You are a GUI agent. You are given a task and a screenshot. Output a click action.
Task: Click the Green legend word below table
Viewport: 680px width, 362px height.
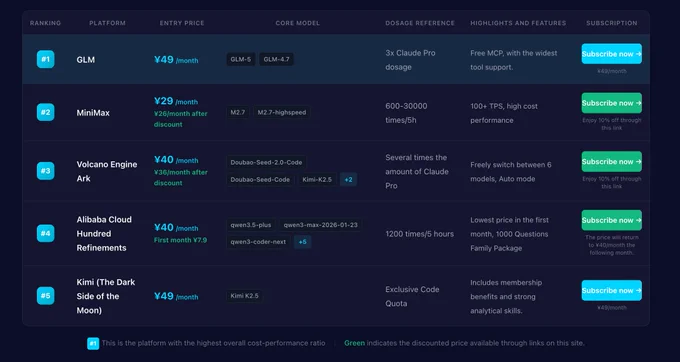coord(354,343)
